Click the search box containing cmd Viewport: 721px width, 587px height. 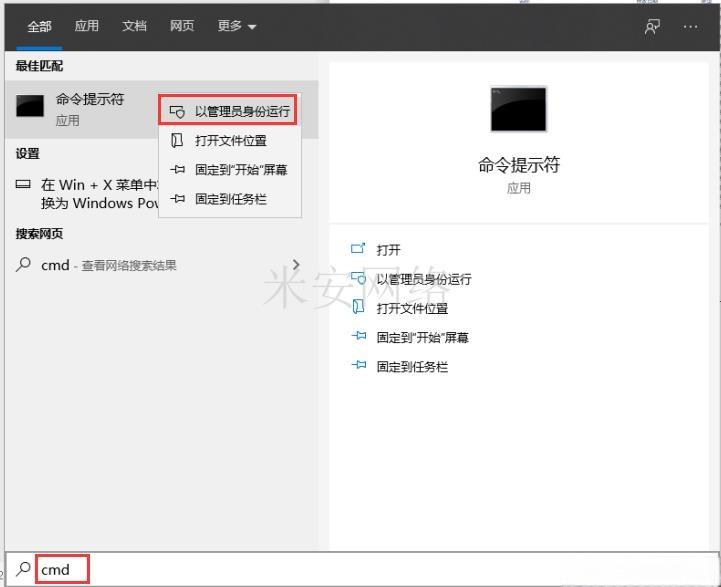tap(362, 569)
